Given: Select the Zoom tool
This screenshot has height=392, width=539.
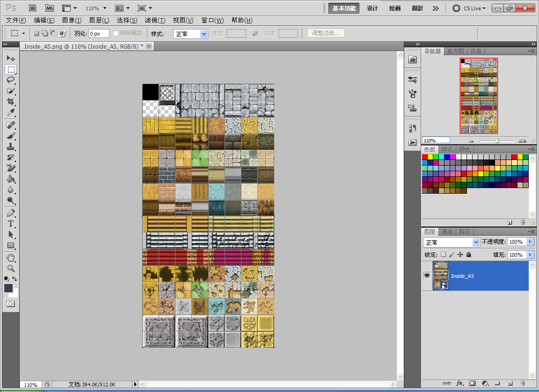Looking at the screenshot, I should 11,269.
